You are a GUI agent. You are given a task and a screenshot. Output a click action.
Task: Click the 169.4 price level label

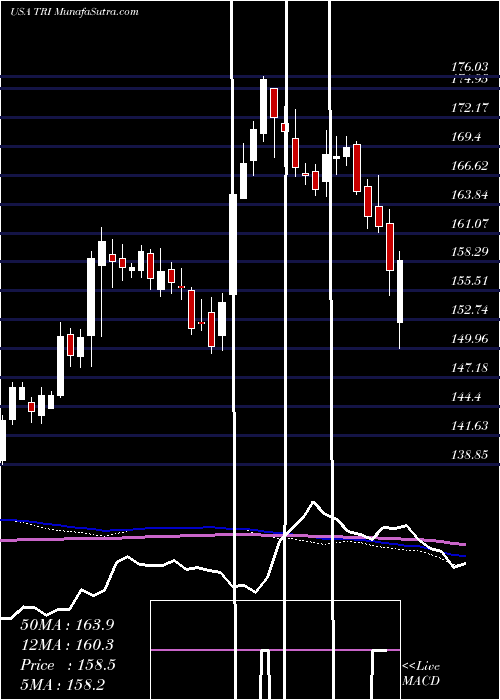[467, 137]
